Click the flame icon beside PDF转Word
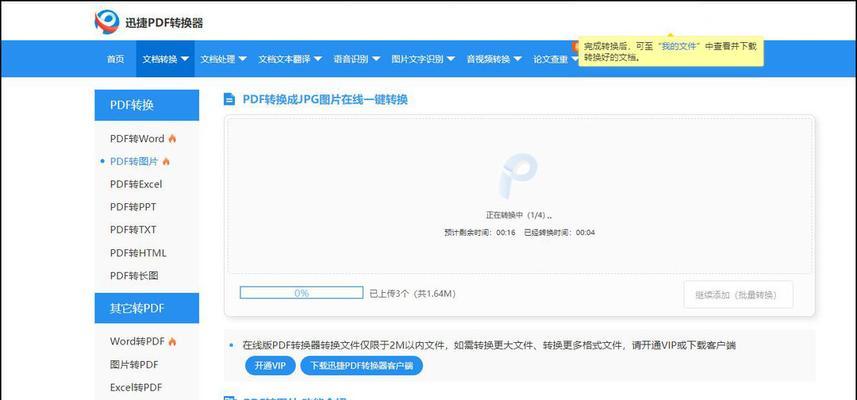857x400 pixels. coord(172,139)
